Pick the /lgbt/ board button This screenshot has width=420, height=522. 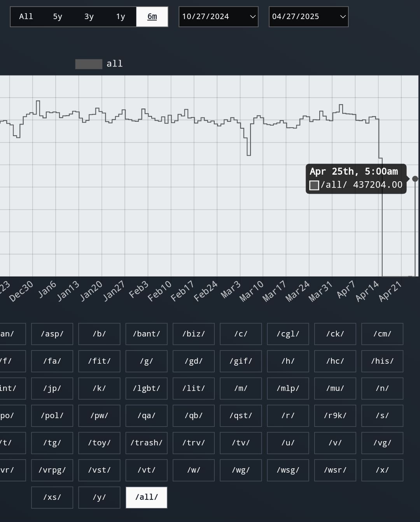[147, 389]
